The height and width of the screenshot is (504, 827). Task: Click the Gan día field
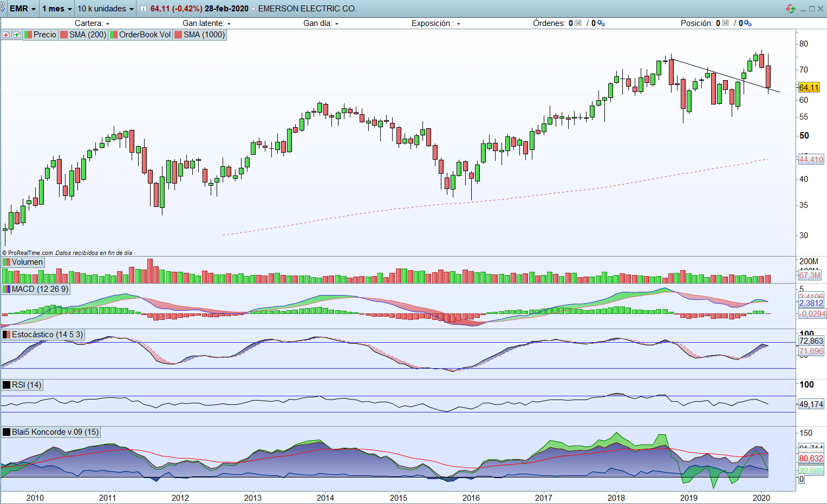click(x=321, y=23)
